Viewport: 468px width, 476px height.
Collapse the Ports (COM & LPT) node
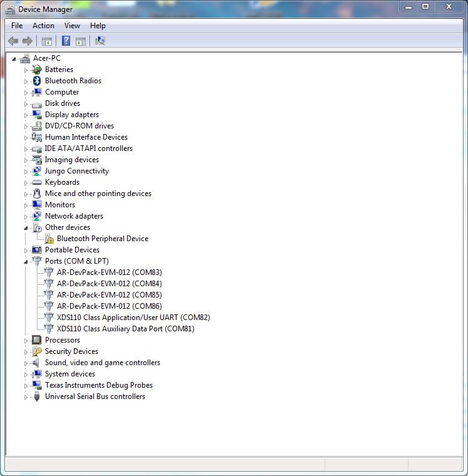click(x=26, y=262)
